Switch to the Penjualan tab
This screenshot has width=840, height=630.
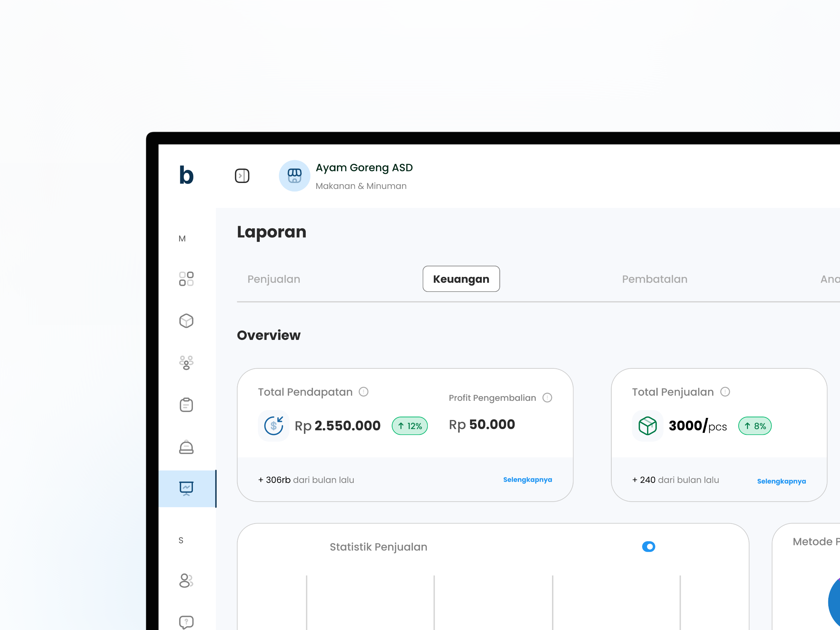[274, 279]
